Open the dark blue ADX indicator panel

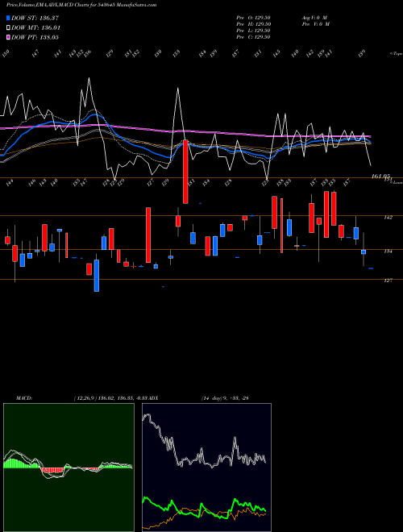pyautogui.click(x=206, y=468)
